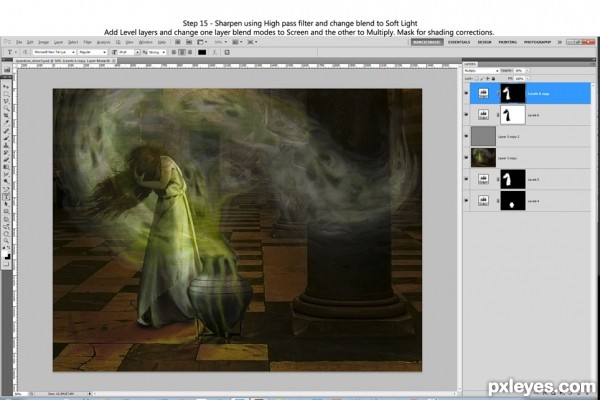Click the left align text icon

174,52
